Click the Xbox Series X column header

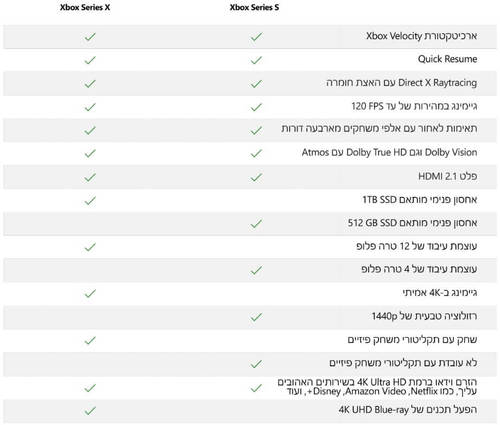(x=85, y=7)
